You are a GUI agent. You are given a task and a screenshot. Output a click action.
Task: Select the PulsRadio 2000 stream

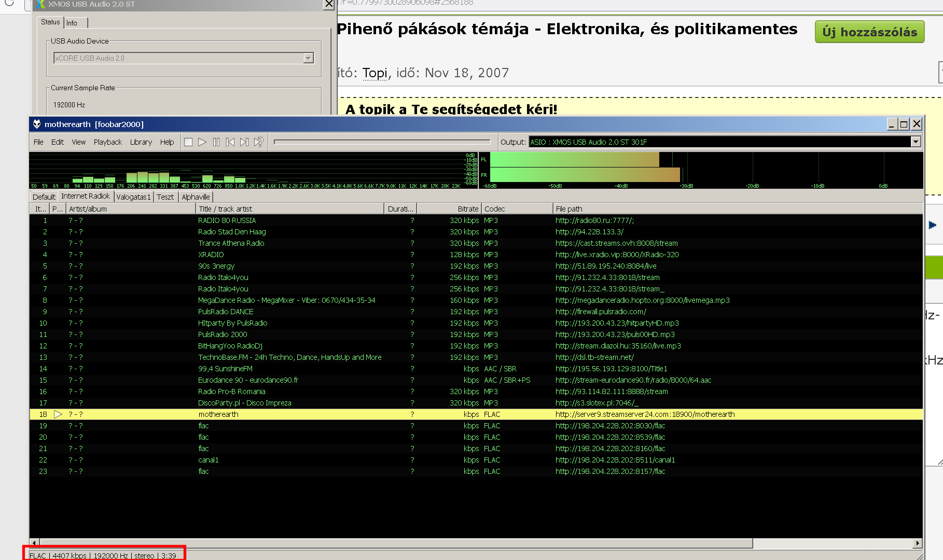pyautogui.click(x=476, y=334)
